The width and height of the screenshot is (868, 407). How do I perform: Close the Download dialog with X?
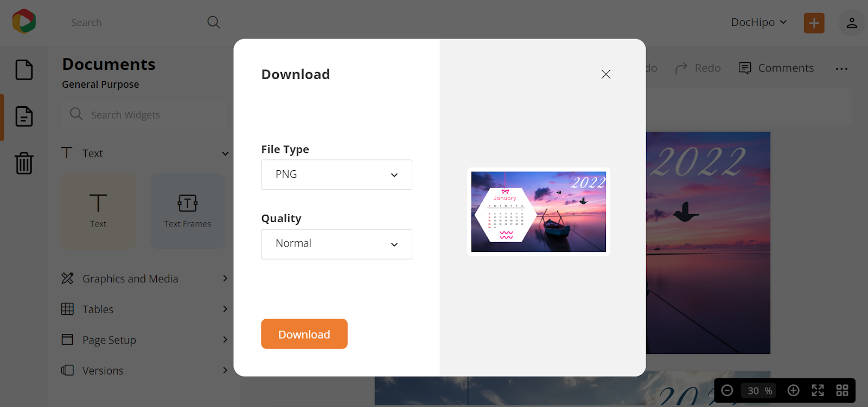(606, 74)
